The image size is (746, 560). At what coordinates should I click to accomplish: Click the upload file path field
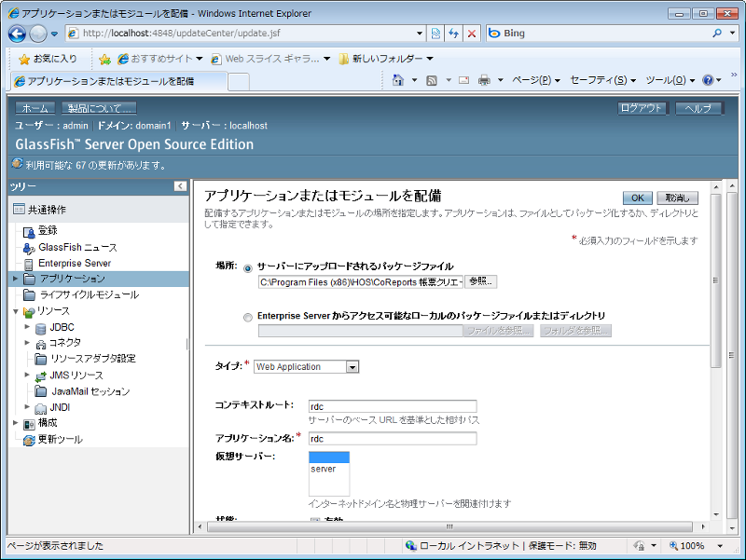[x=361, y=282]
